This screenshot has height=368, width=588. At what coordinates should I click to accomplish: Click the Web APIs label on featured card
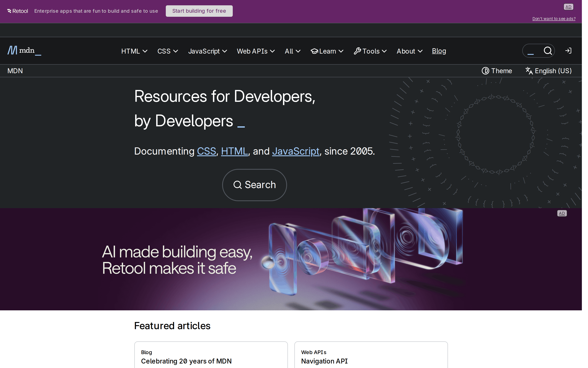(x=313, y=352)
